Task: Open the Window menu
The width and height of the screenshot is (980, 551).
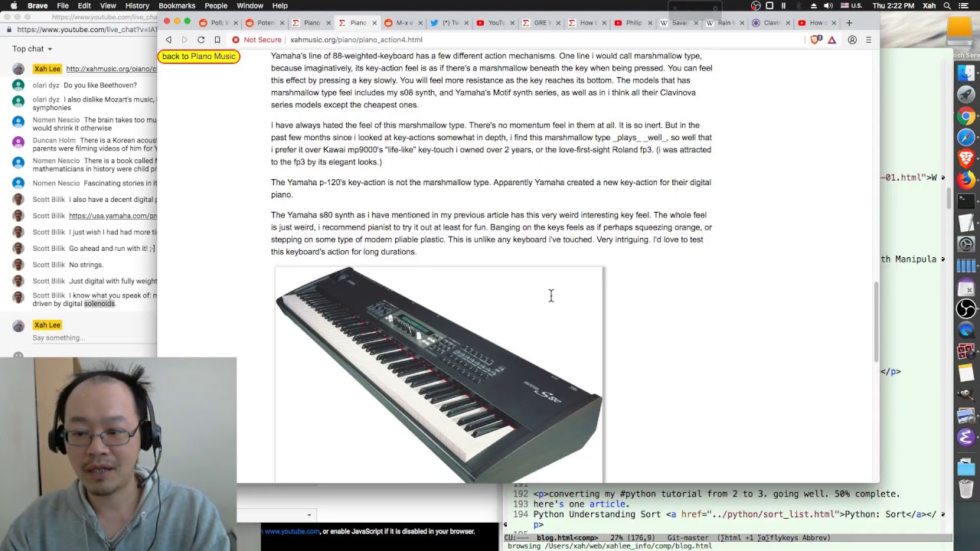Action: tap(250, 6)
